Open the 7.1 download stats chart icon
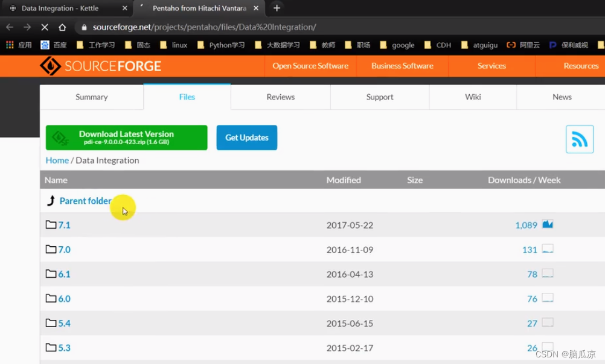 [x=548, y=224]
